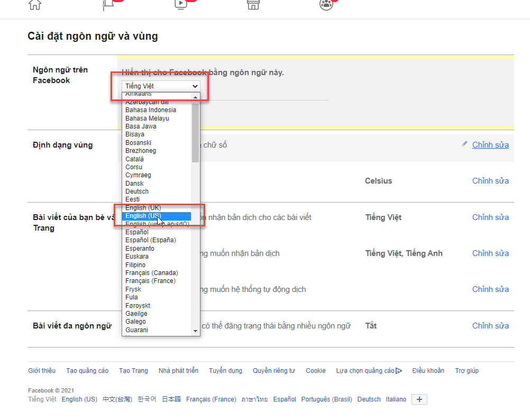Select Frysk language option
This screenshot has width=530, height=420.
(133, 289)
